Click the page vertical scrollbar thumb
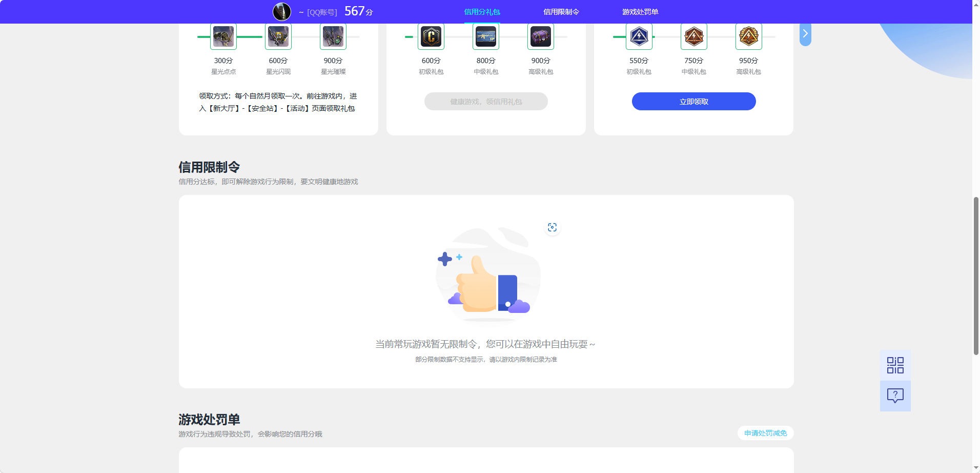This screenshot has height=473, width=980. pyautogui.click(x=976, y=275)
